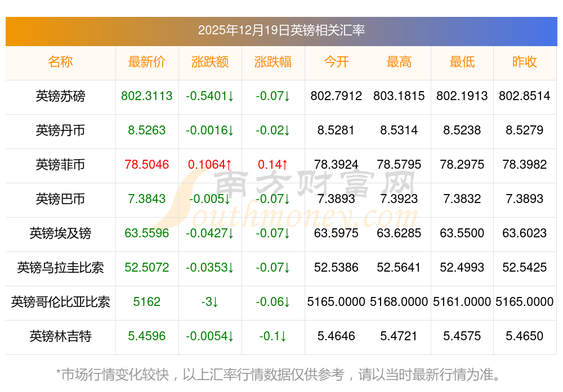The width and height of the screenshot is (563, 392).
Task: Open the 英镑埃及镑 currency pair
Action: [x=60, y=233]
